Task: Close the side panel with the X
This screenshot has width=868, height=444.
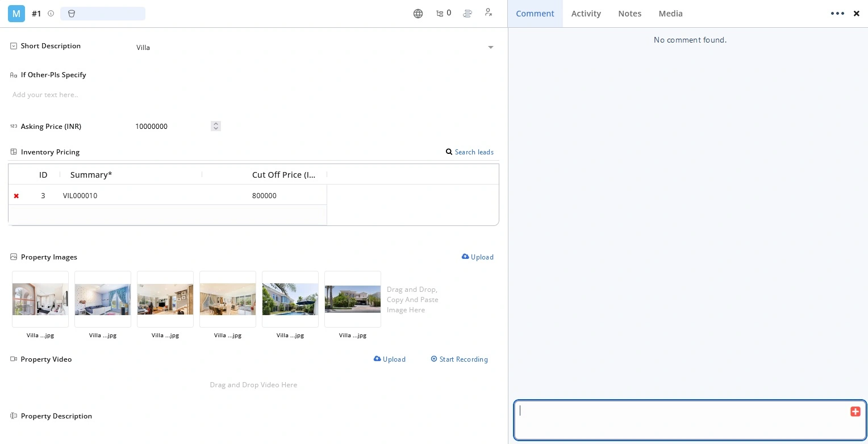Action: point(857,14)
